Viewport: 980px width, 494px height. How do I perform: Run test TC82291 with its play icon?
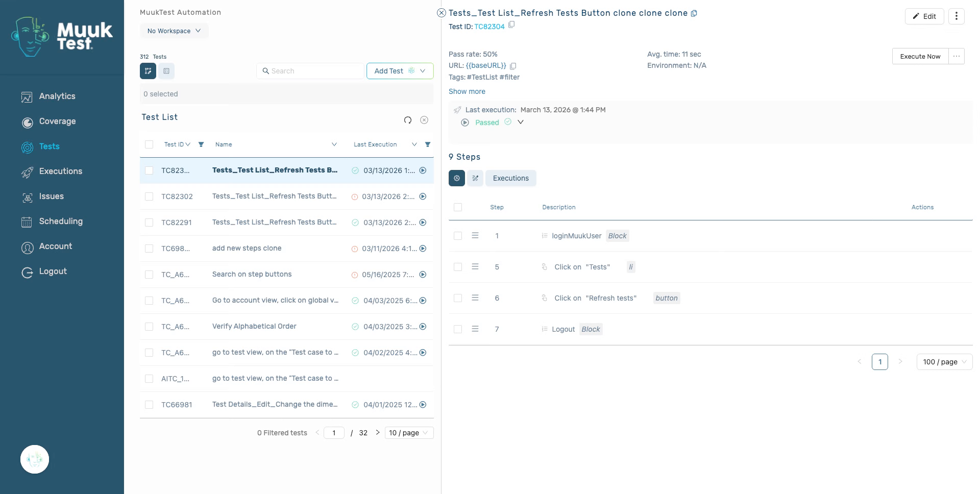click(423, 223)
